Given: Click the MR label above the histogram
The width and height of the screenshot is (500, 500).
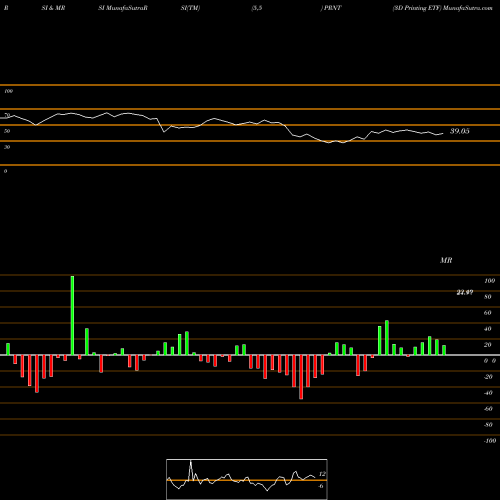Looking at the screenshot, I should coord(446,260).
